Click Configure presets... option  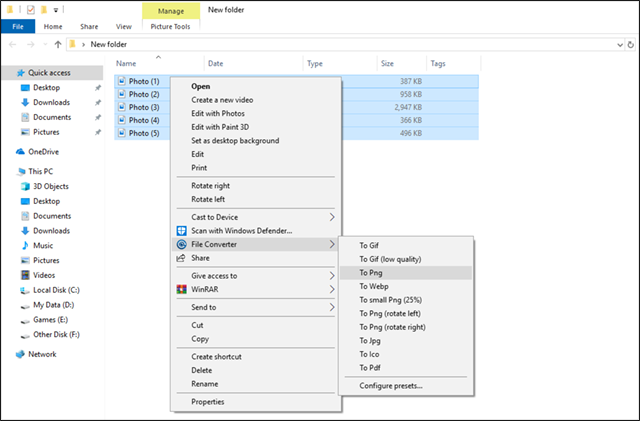tap(390, 385)
